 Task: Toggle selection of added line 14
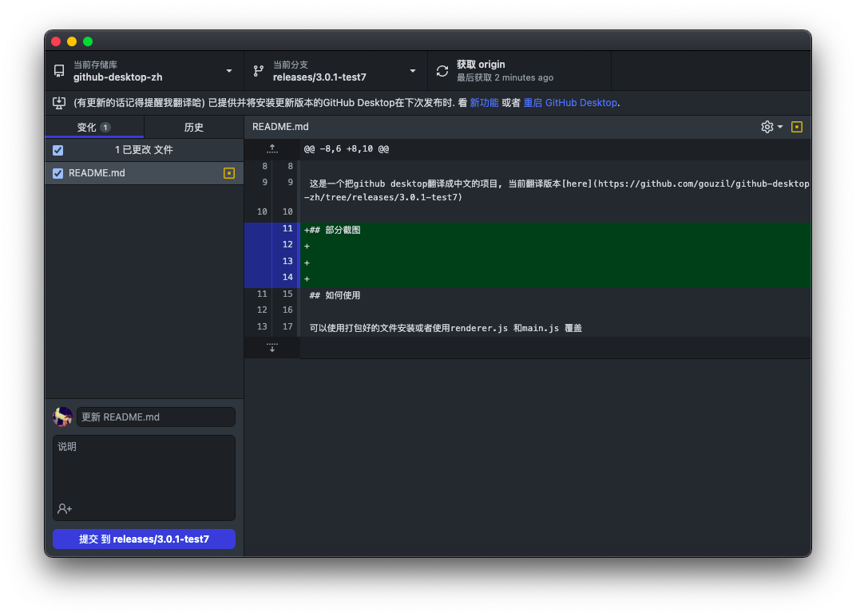pos(271,278)
